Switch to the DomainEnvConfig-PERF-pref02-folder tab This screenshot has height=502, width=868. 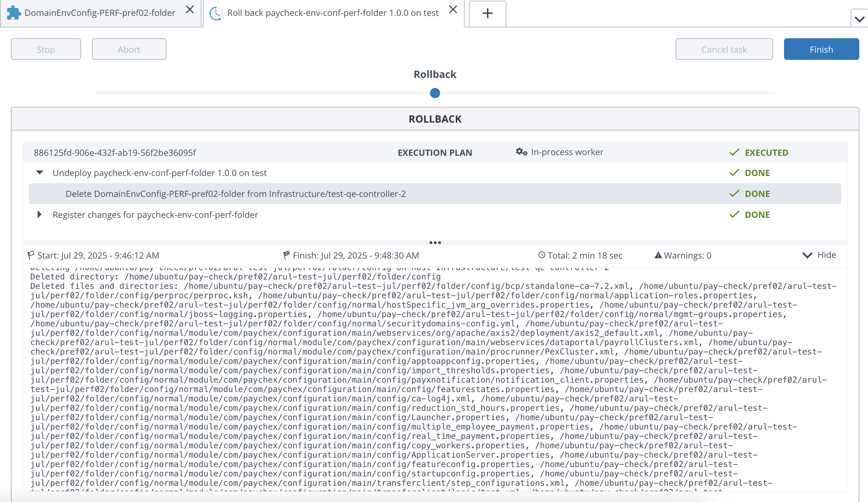[100, 13]
